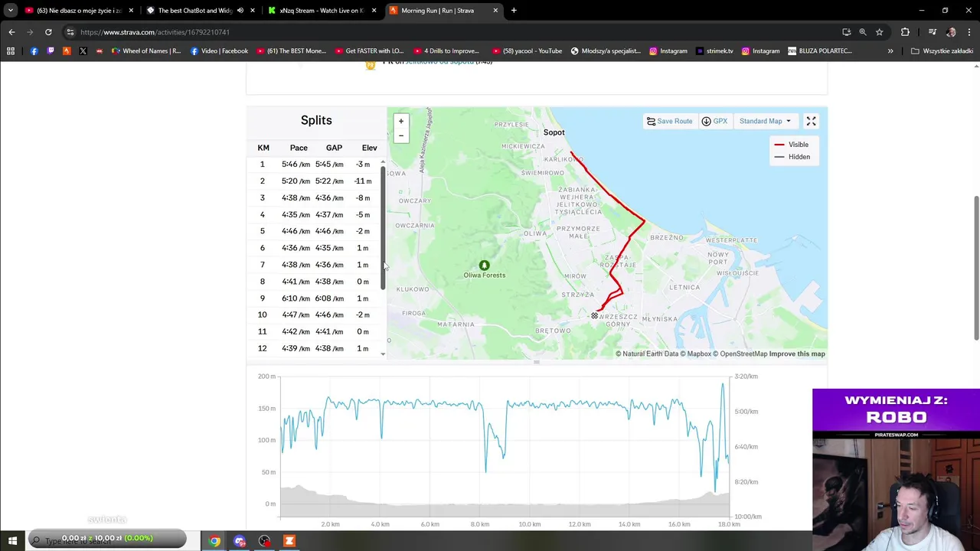Open the Twitch icon bookmark

click(51, 51)
